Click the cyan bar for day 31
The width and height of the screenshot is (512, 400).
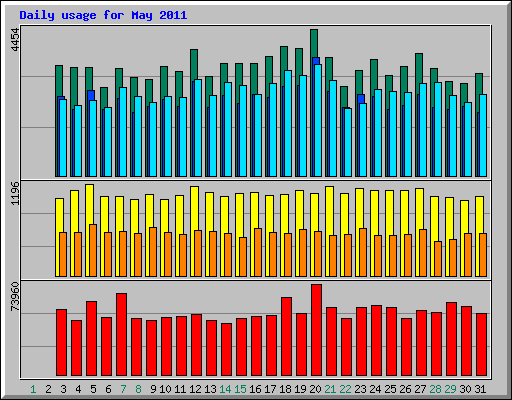pos(483,135)
